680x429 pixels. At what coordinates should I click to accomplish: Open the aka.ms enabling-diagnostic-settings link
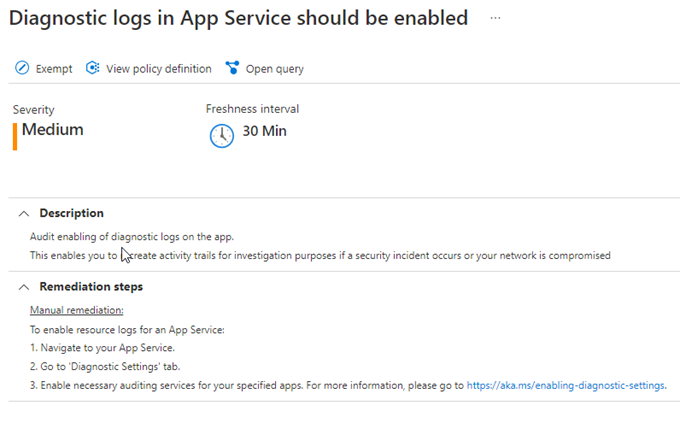pos(566,384)
